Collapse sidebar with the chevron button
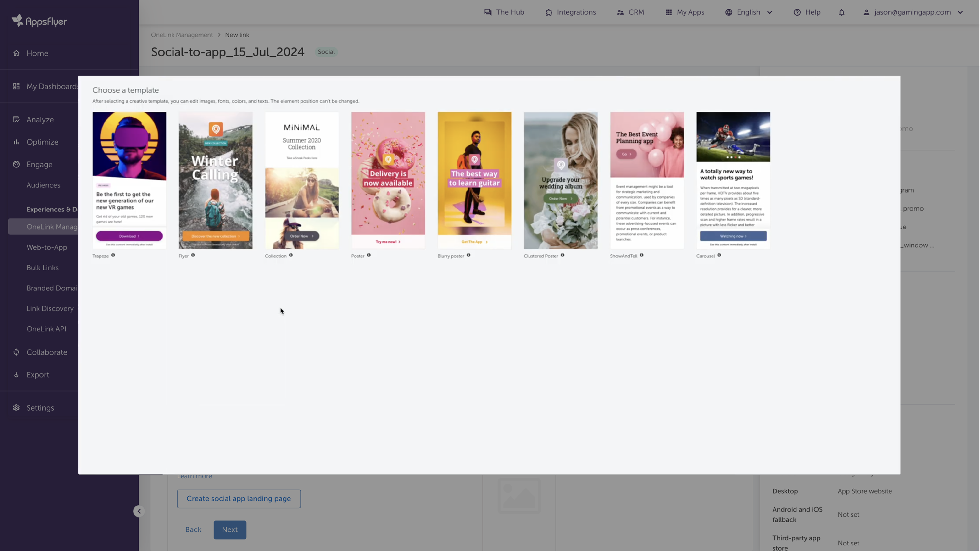980x551 pixels. point(139,511)
